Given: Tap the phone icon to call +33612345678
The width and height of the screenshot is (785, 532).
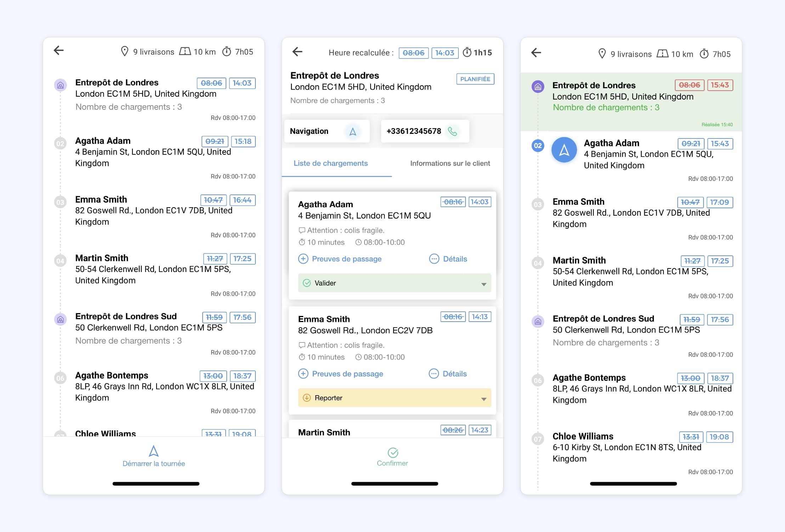Looking at the screenshot, I should click(x=453, y=131).
